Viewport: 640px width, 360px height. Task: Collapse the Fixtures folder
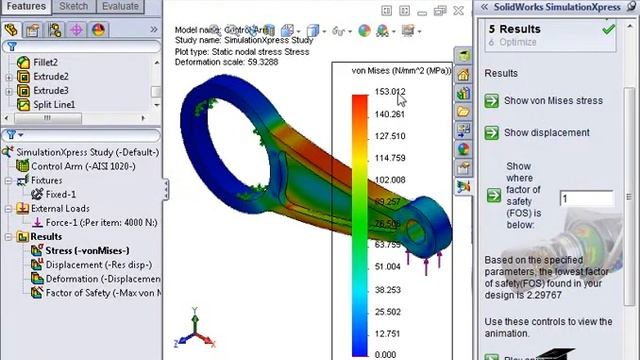(9, 180)
